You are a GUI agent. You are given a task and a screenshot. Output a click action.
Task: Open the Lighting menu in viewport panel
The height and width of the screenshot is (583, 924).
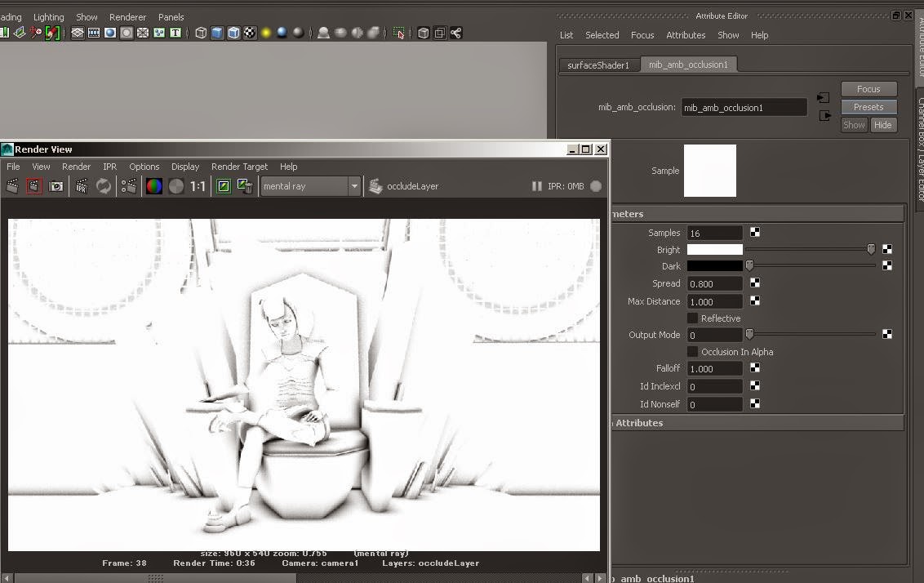(x=48, y=17)
